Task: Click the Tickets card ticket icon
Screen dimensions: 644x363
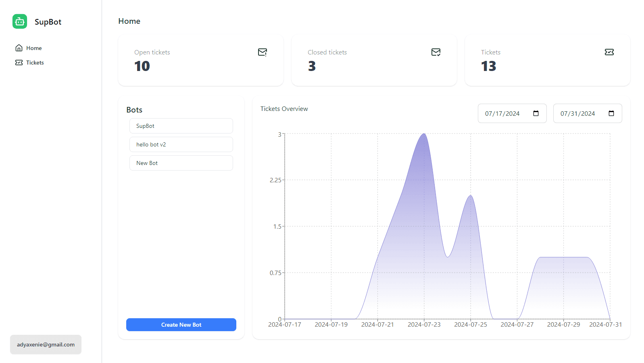Action: 609,52
